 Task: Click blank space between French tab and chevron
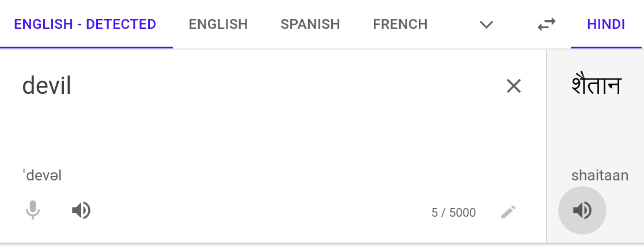click(x=452, y=24)
